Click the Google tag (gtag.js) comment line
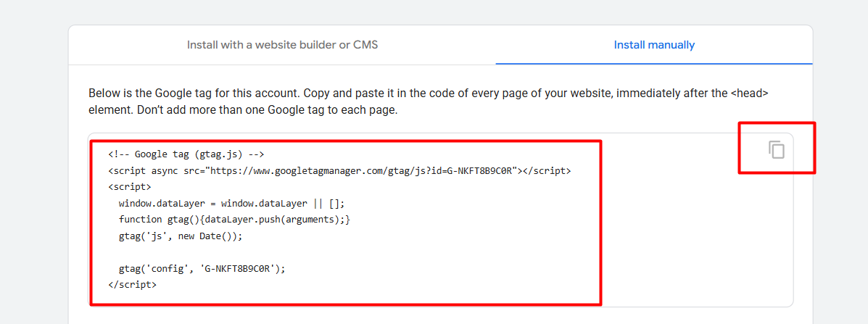The width and height of the screenshot is (868, 324). (x=186, y=154)
